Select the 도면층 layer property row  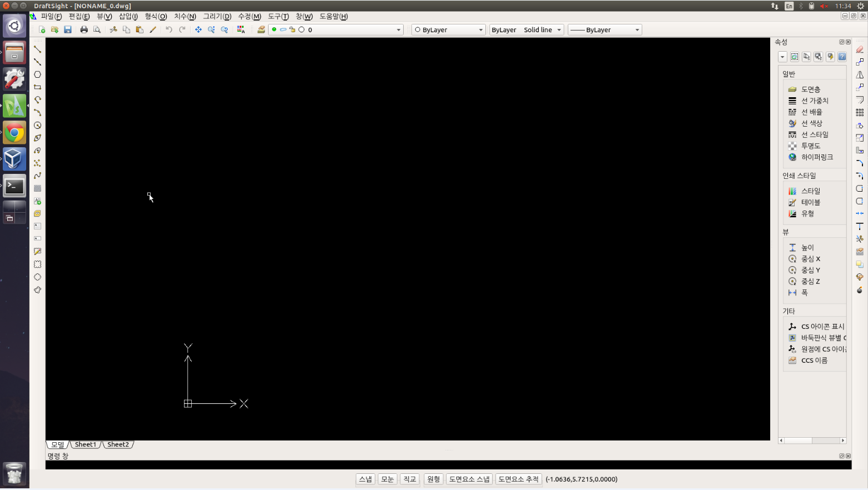click(814, 89)
